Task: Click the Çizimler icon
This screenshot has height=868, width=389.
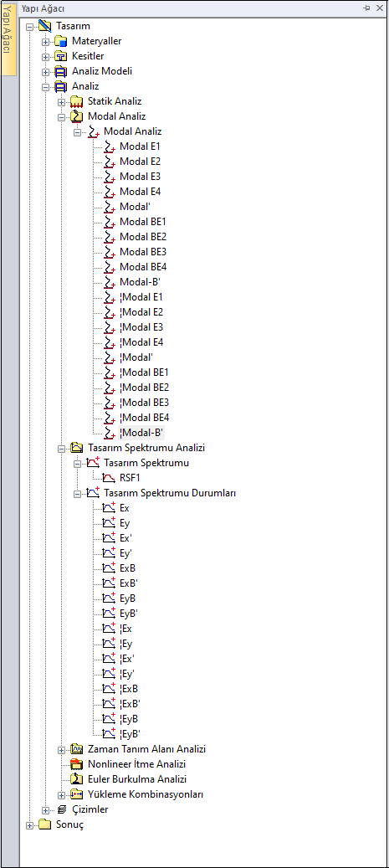Action: coord(61,809)
